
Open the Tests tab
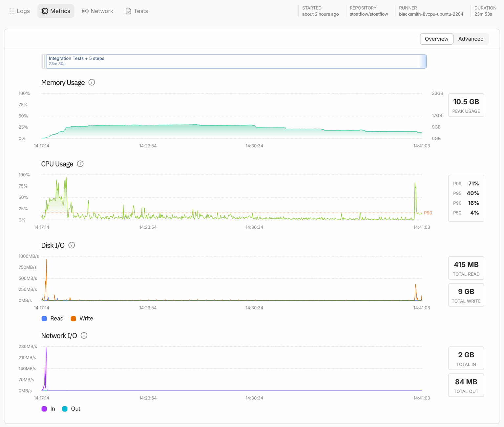tap(136, 11)
